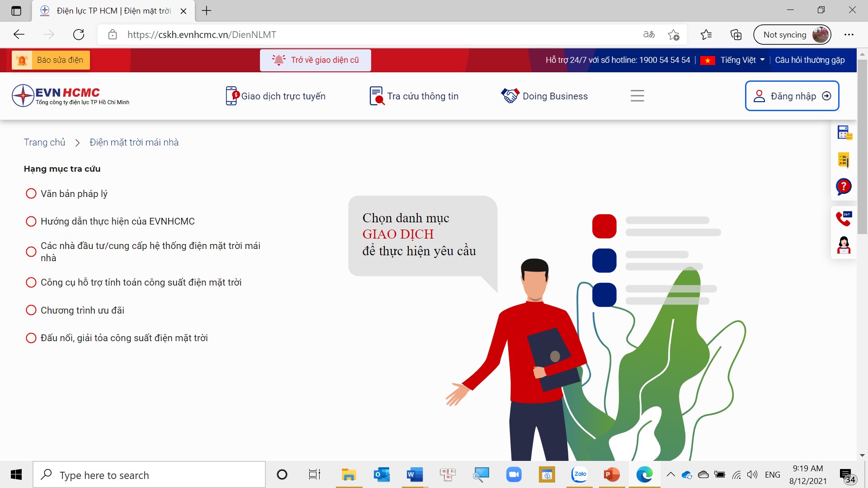This screenshot has width=868, height=488.
Task: Add page to favorites star icon
Action: (673, 35)
